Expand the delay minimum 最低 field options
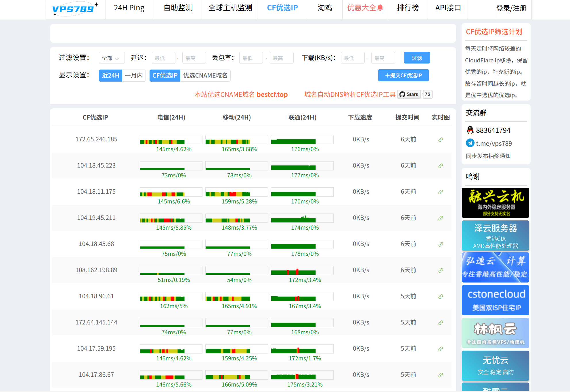The image size is (570, 392). click(x=163, y=57)
